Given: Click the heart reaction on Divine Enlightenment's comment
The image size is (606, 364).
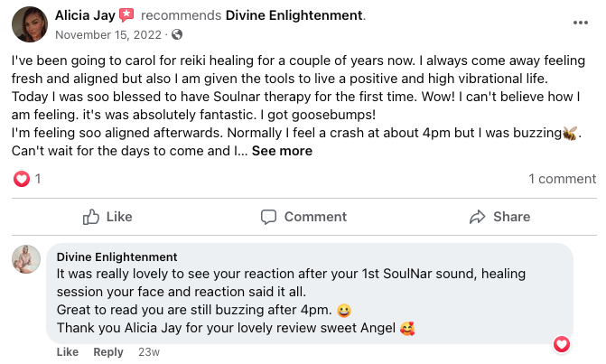Looking at the screenshot, I should pos(561,343).
